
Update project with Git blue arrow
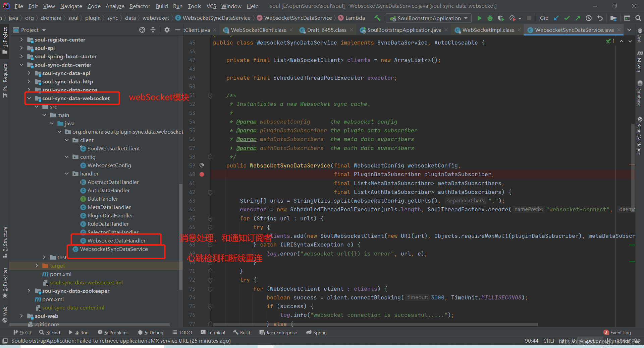coord(556,18)
